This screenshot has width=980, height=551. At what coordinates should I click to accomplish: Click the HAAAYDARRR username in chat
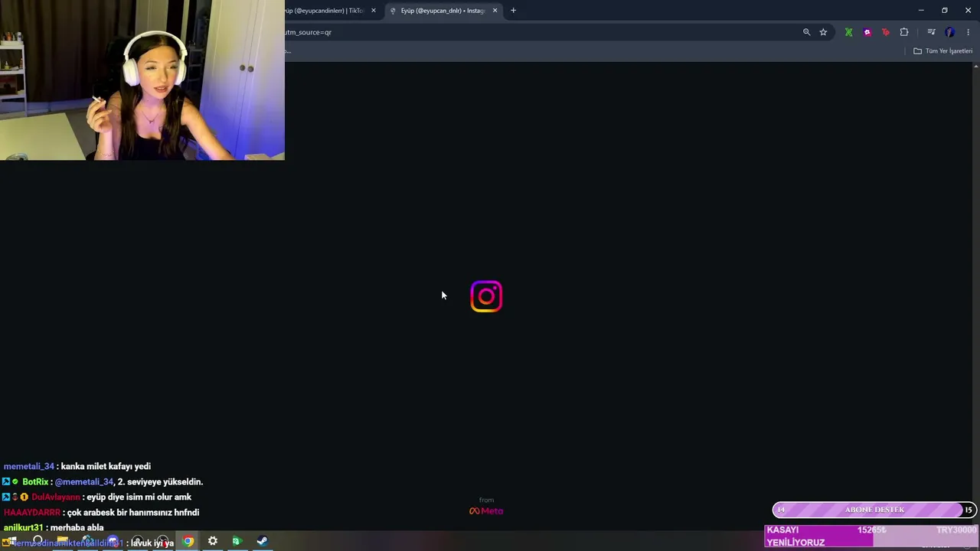[32, 512]
